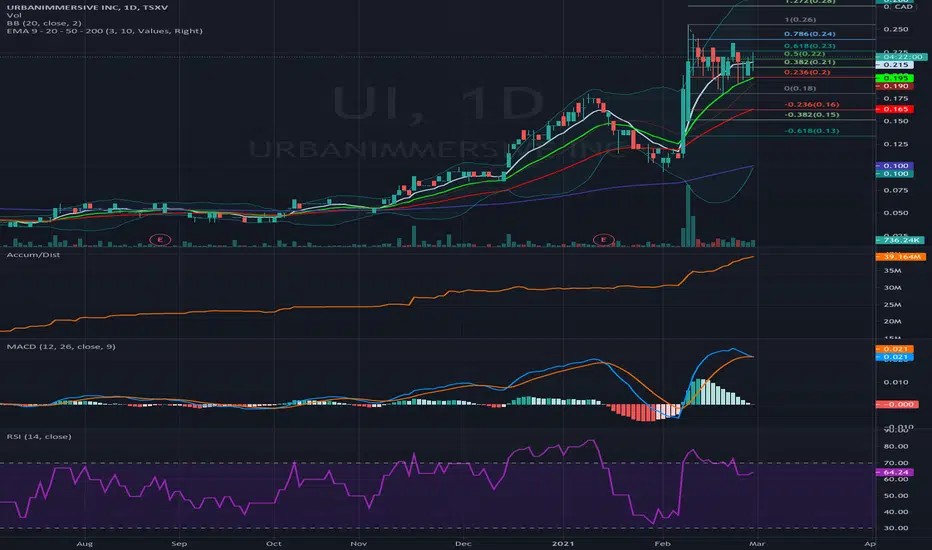Click the 0.050 price axis tick

896,212
